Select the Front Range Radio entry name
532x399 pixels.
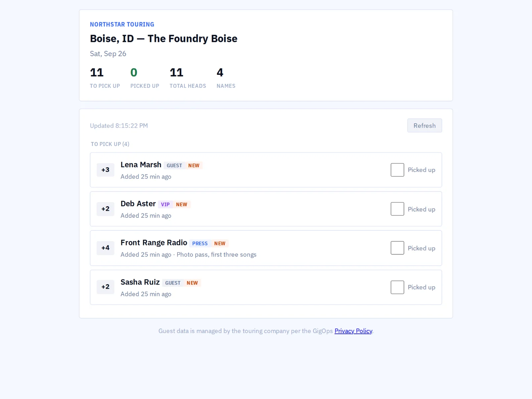[154, 243]
